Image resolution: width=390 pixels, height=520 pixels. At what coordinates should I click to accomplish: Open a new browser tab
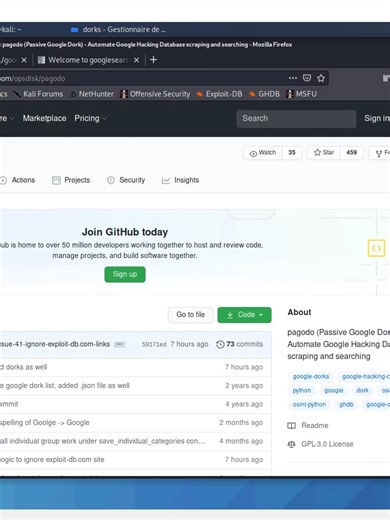(153, 60)
